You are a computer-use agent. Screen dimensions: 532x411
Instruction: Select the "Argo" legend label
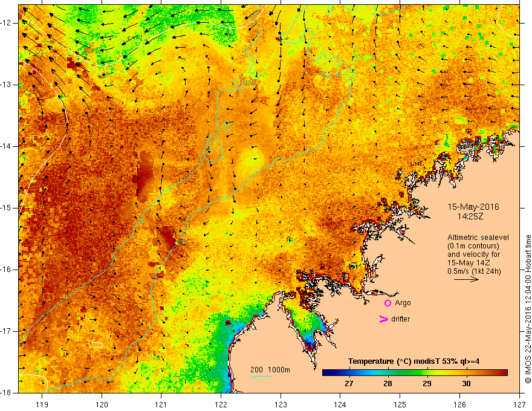pos(403,303)
